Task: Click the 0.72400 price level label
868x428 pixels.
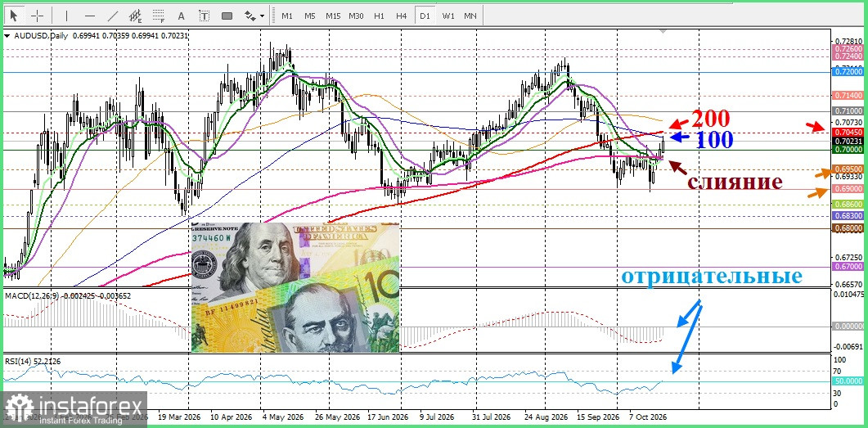Action: click(849, 56)
